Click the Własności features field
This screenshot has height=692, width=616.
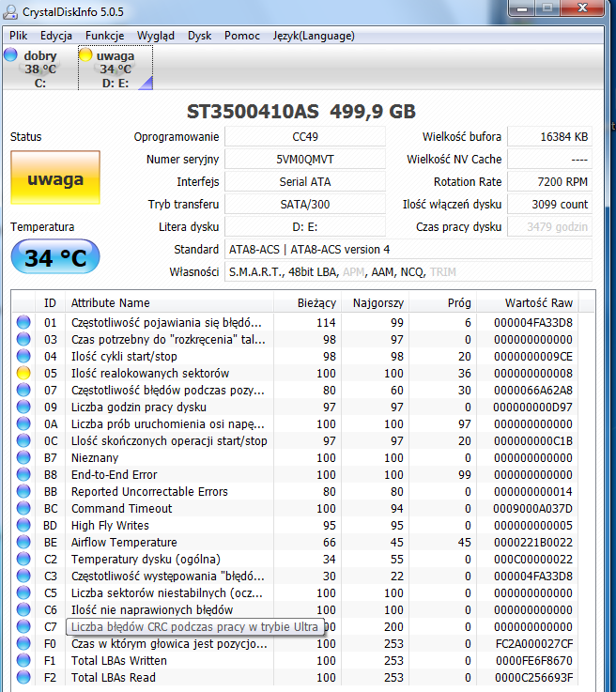(x=408, y=272)
